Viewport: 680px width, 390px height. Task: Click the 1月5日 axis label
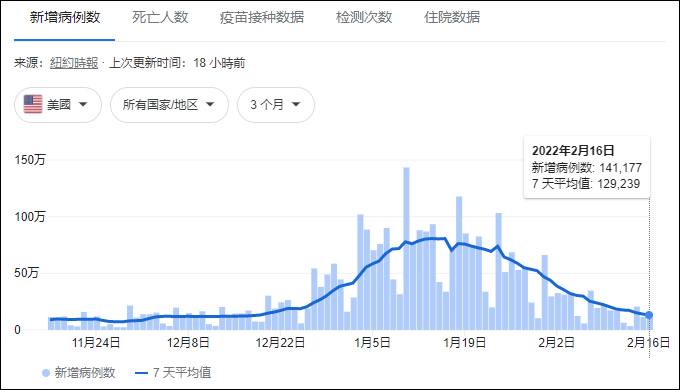(x=373, y=343)
